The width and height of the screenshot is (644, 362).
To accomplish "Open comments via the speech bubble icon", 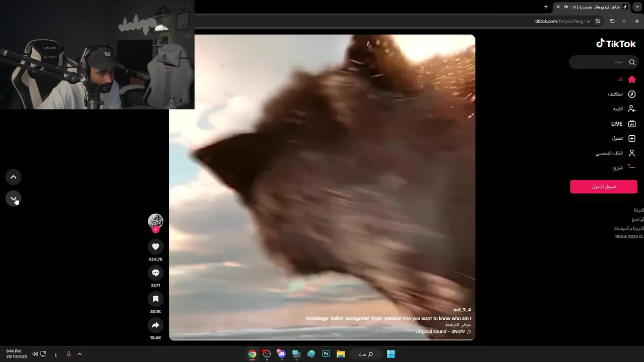I will (x=155, y=273).
